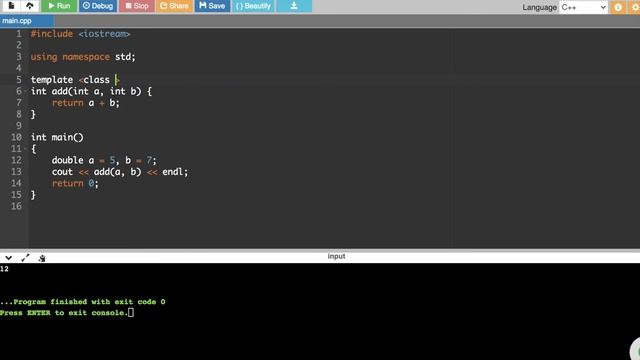Click 'return a + b;' on line 7
Screen dimensions: 640x360
tap(86, 103)
